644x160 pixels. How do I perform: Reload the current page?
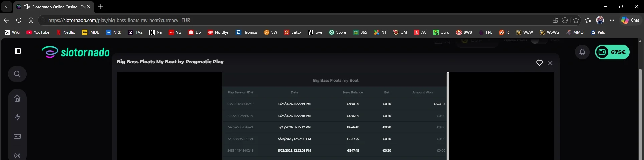(19, 20)
